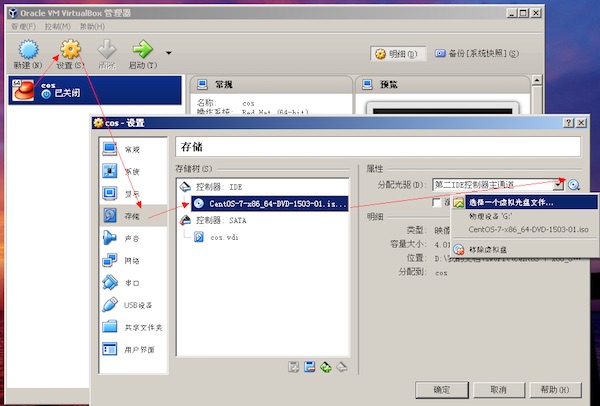Screen dimensions: 600x406
Task: Click the grayed add attachment icon below storage tree
Action: coord(293,367)
